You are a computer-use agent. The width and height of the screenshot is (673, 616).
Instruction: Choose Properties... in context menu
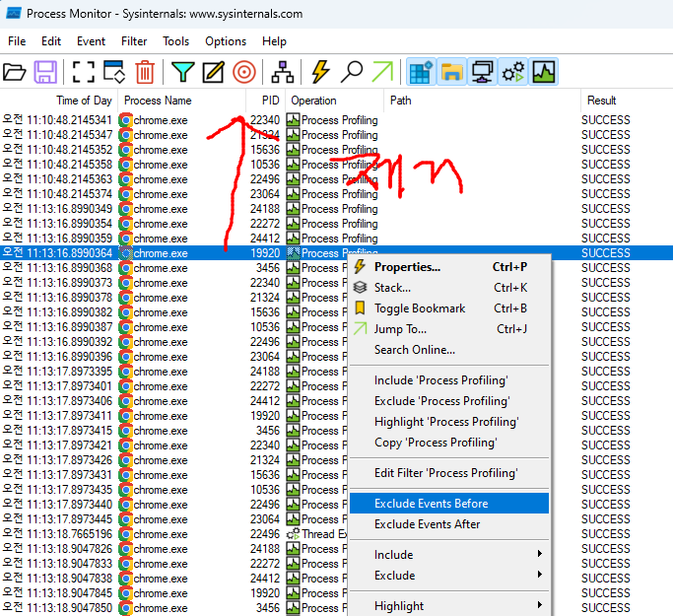point(449,267)
